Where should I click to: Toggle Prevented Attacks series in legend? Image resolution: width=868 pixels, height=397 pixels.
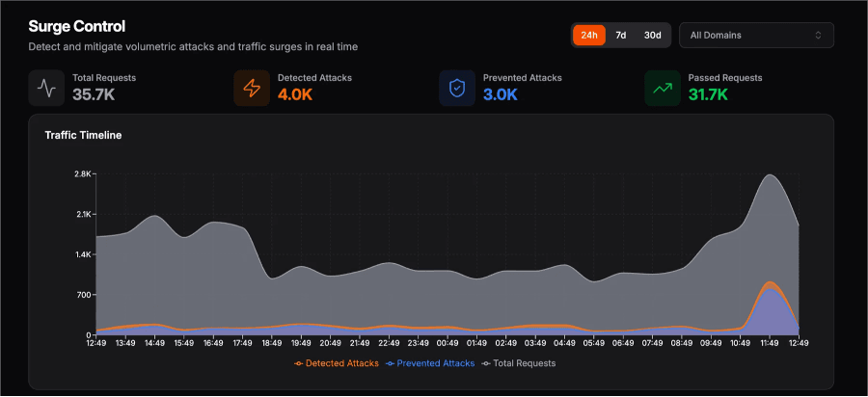click(430, 363)
